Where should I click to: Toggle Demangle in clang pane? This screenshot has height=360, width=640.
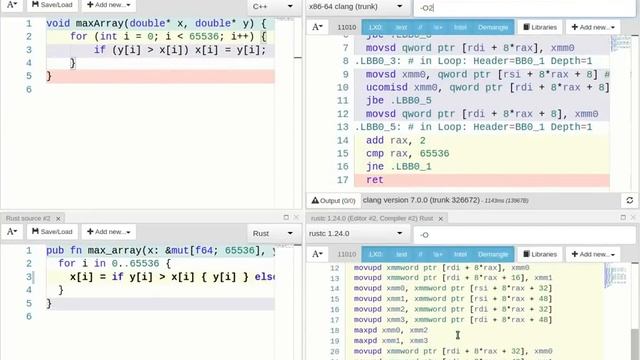click(x=493, y=27)
